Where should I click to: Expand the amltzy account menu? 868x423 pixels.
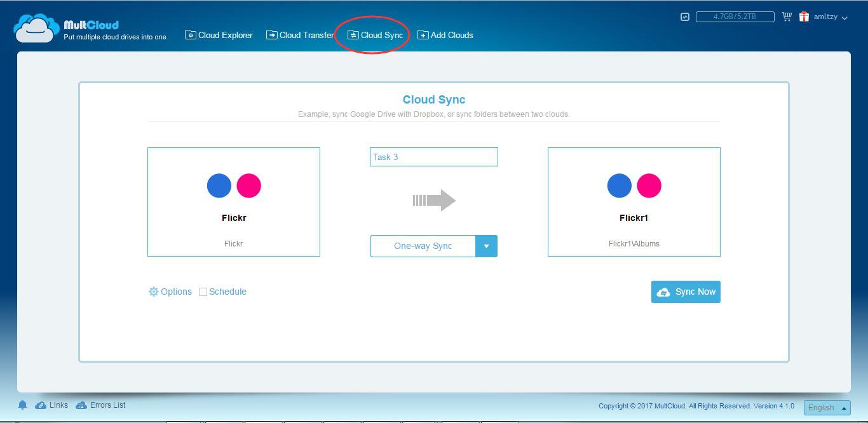[x=831, y=17]
